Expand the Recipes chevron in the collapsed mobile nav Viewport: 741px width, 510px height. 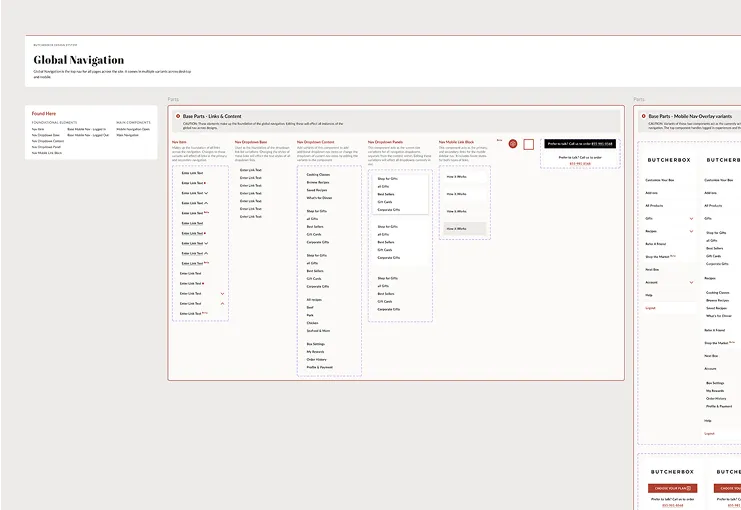pyautogui.click(x=691, y=231)
